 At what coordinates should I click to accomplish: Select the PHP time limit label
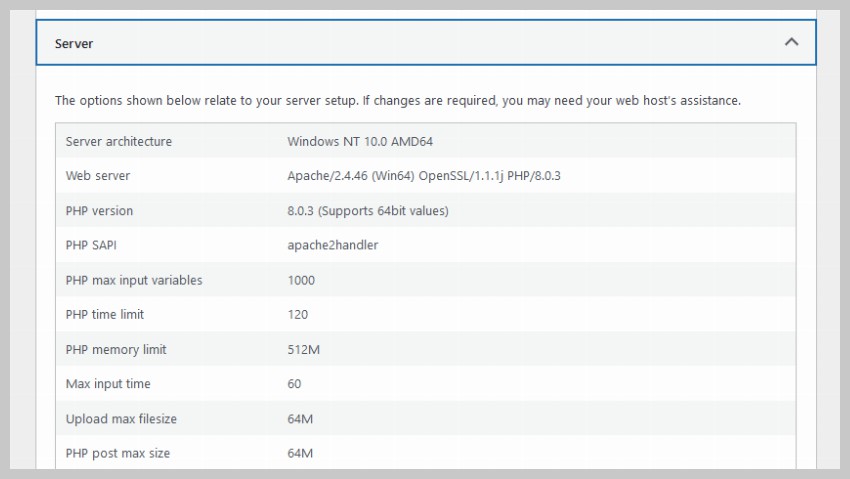click(105, 315)
